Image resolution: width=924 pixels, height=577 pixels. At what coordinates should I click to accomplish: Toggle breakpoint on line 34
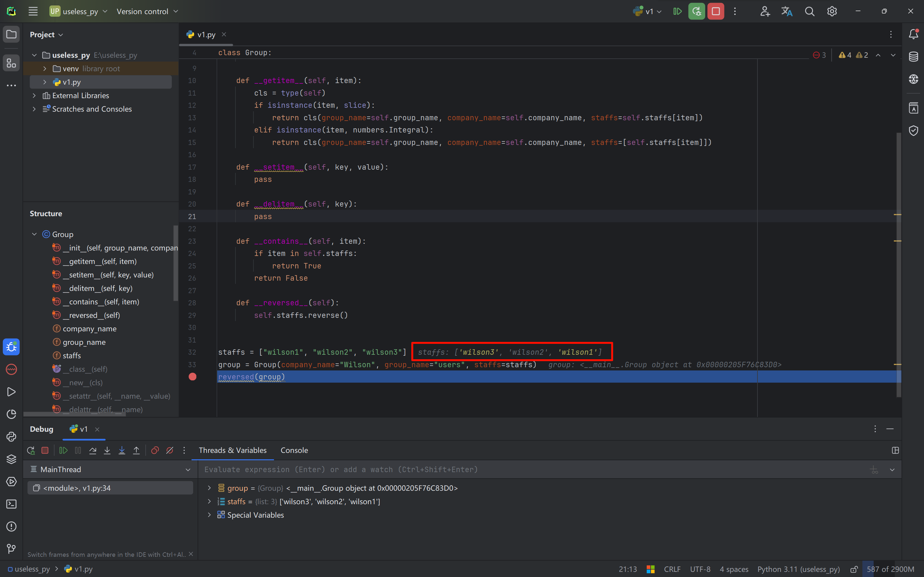tap(193, 377)
